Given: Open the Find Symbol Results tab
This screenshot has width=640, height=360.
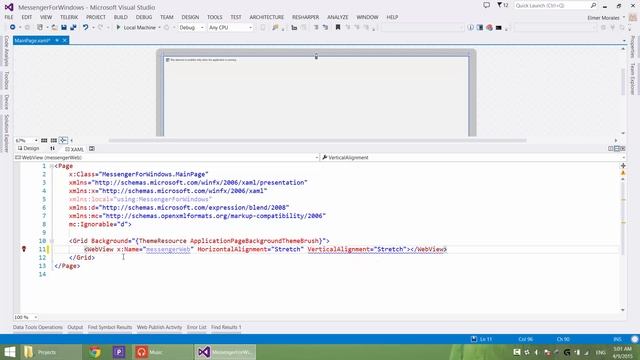Looking at the screenshot, I should pos(110,327).
